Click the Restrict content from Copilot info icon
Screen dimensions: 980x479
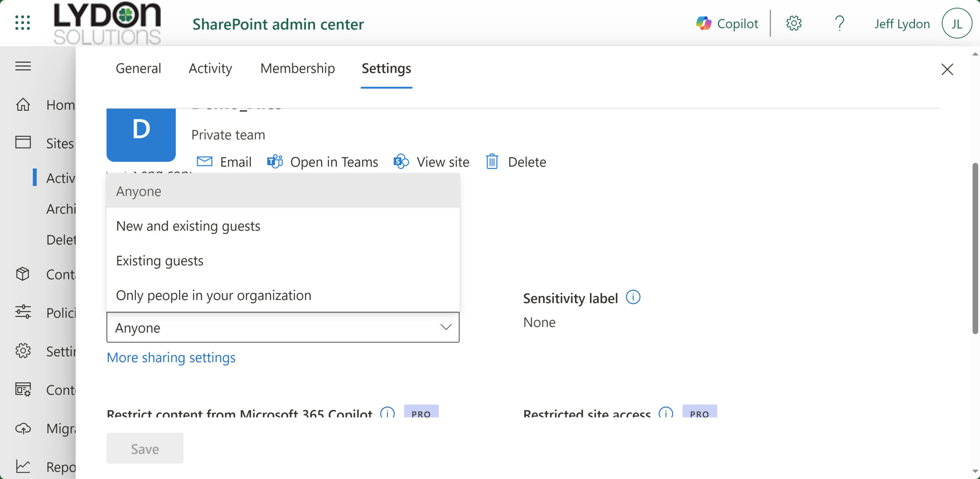(387, 413)
